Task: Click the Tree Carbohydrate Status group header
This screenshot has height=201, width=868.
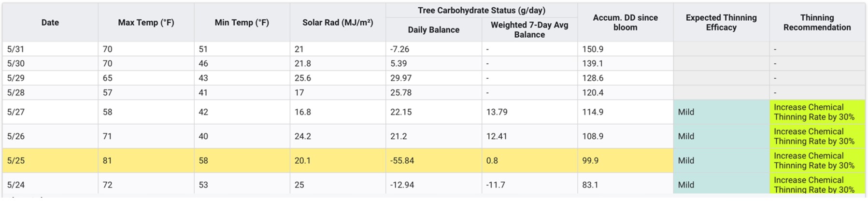Action: [x=481, y=10]
